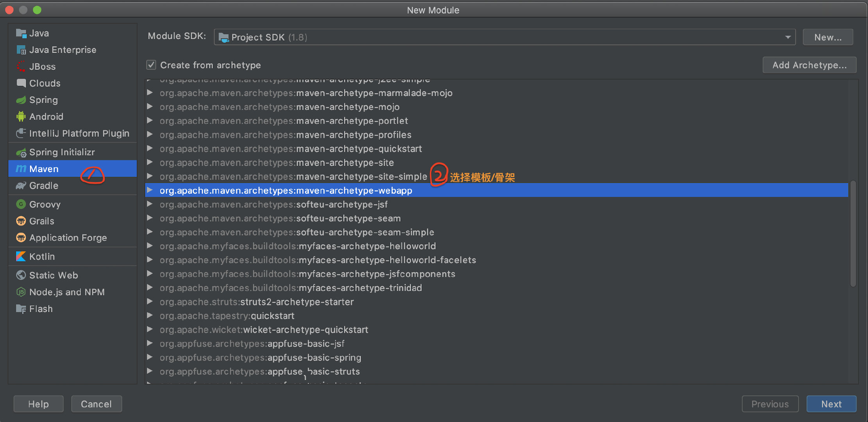
Task: Click the JBoss red icon
Action: 21,66
